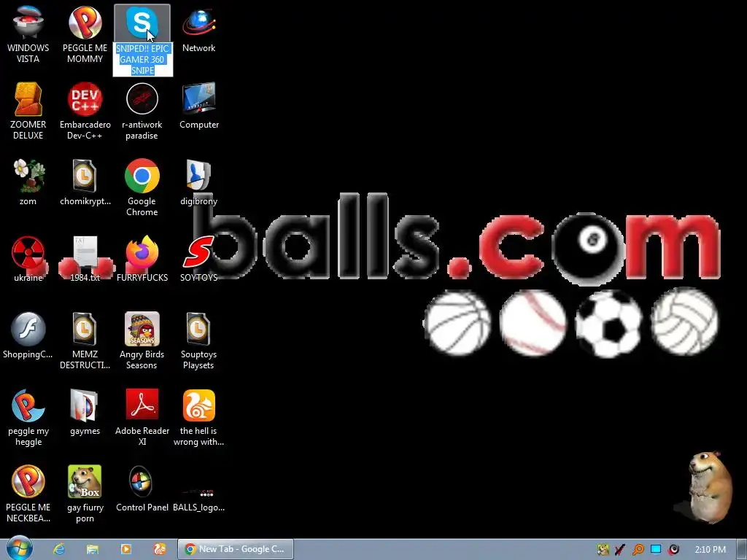Click the Show desktop button
747x560 pixels.
pyautogui.click(x=742, y=549)
